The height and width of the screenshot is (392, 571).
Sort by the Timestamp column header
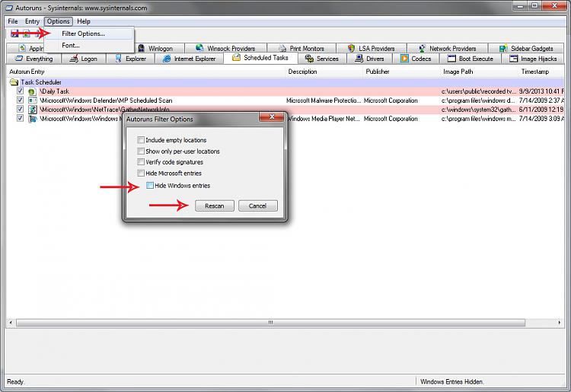541,72
